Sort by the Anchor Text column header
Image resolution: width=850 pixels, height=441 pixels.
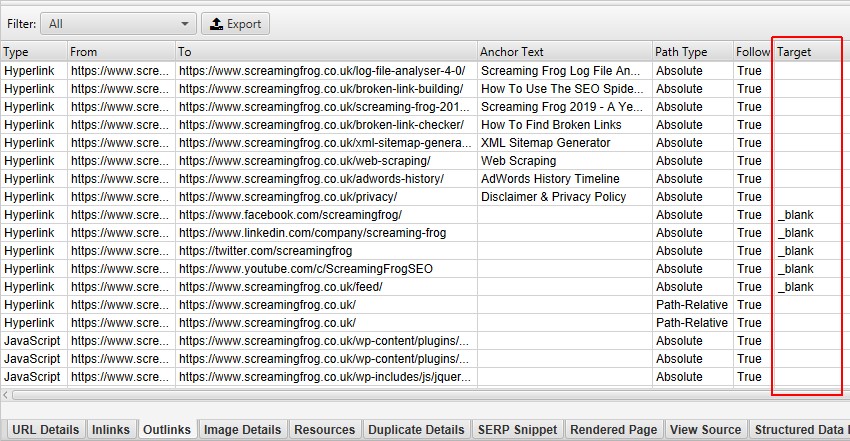(563, 52)
